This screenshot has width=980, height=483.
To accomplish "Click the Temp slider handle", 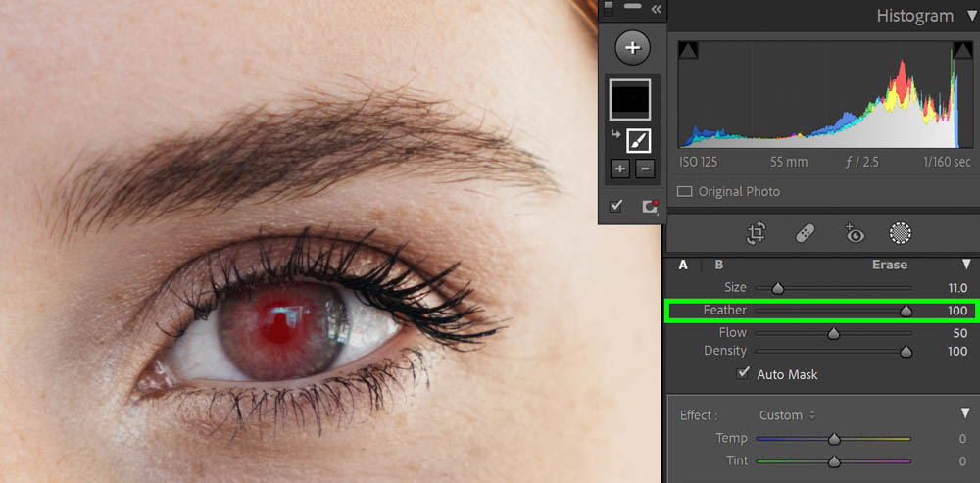I will coord(834,440).
